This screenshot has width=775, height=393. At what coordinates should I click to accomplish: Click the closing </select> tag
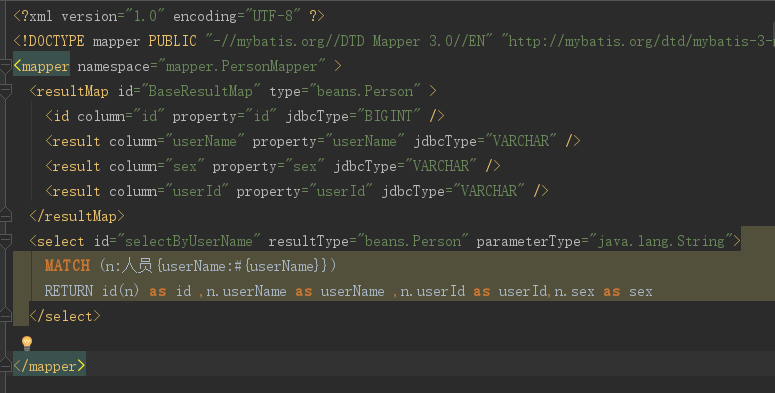tap(65, 316)
